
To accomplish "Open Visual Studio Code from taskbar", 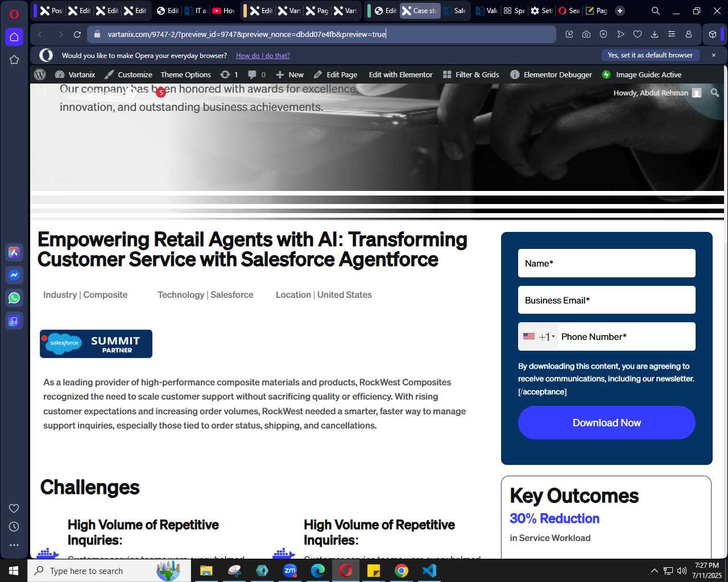I will [429, 571].
